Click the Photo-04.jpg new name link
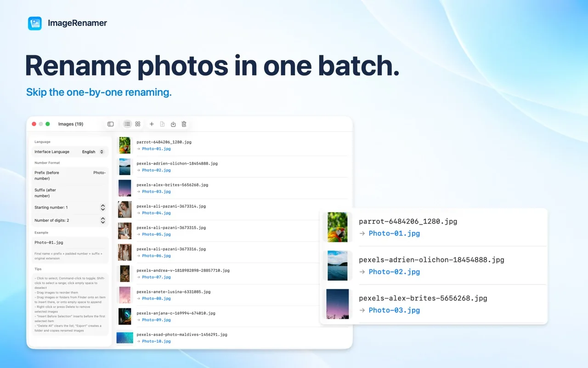This screenshot has width=588, height=368. (156, 213)
